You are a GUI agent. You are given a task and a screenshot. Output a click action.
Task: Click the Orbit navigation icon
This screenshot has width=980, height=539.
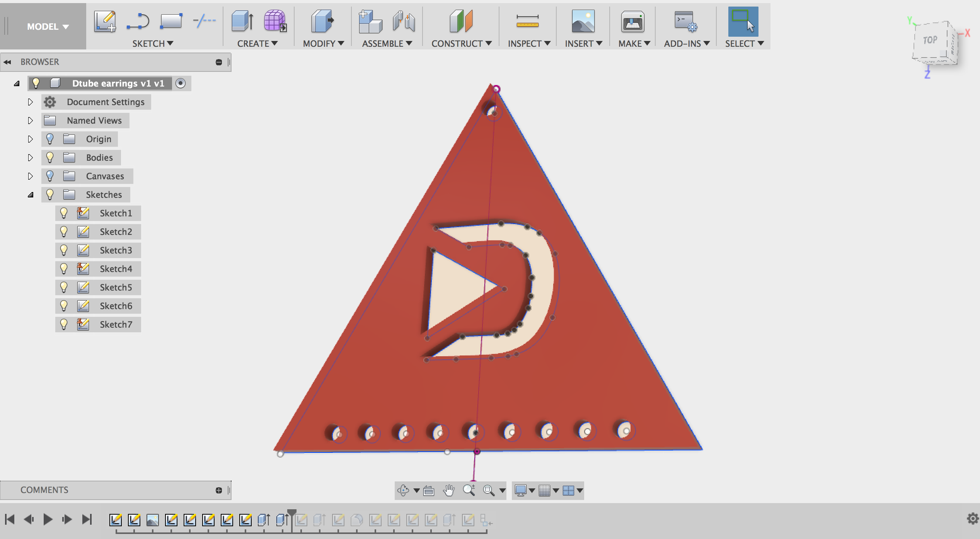pos(403,490)
